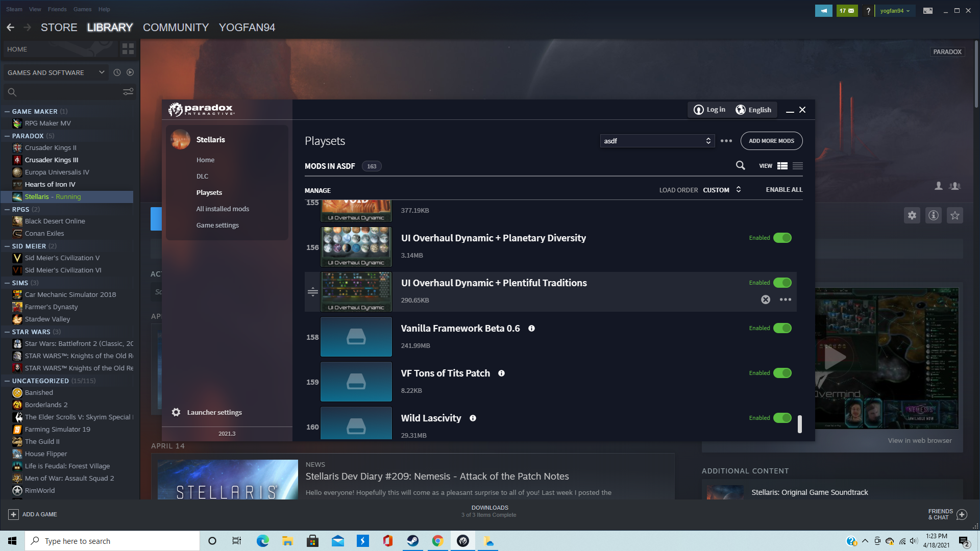This screenshot has height=551, width=980.
Task: Open Steam inbox with 17 messages
Action: click(x=847, y=11)
